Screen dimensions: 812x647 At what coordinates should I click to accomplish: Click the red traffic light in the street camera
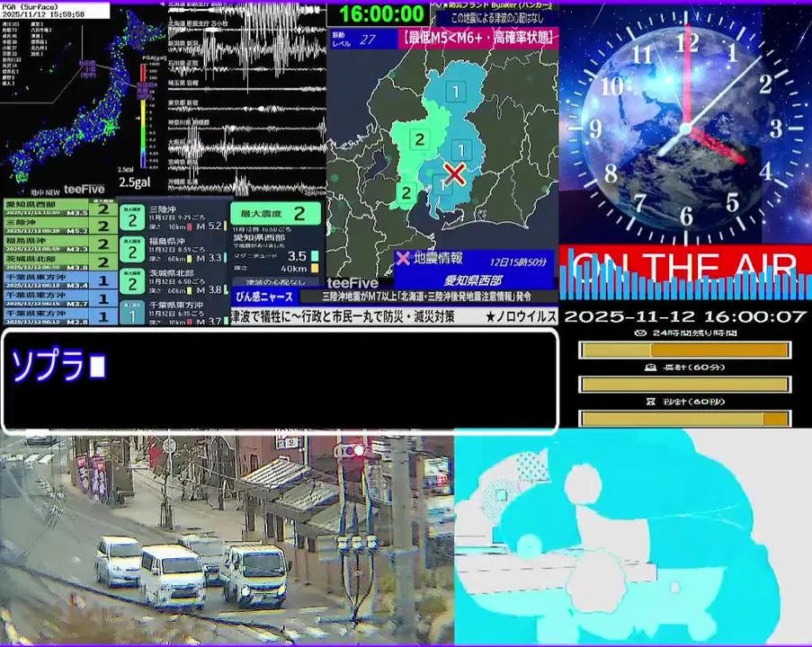[358, 450]
